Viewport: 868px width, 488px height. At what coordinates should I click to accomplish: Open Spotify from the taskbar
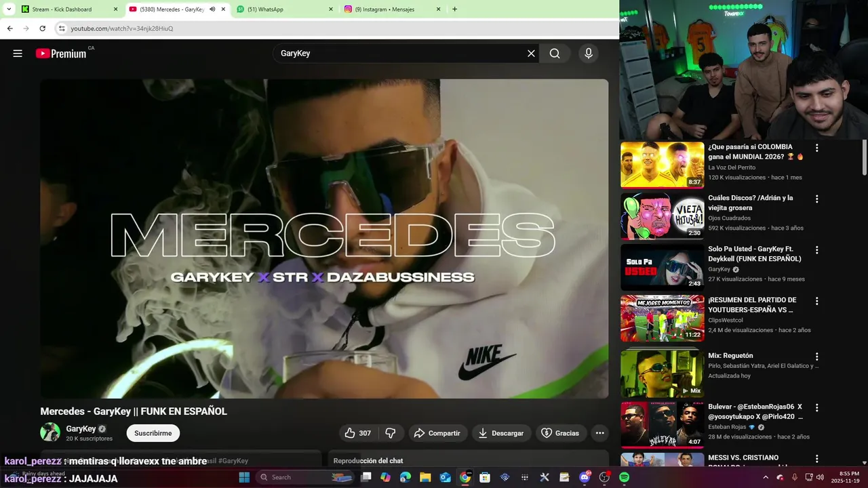tap(624, 477)
